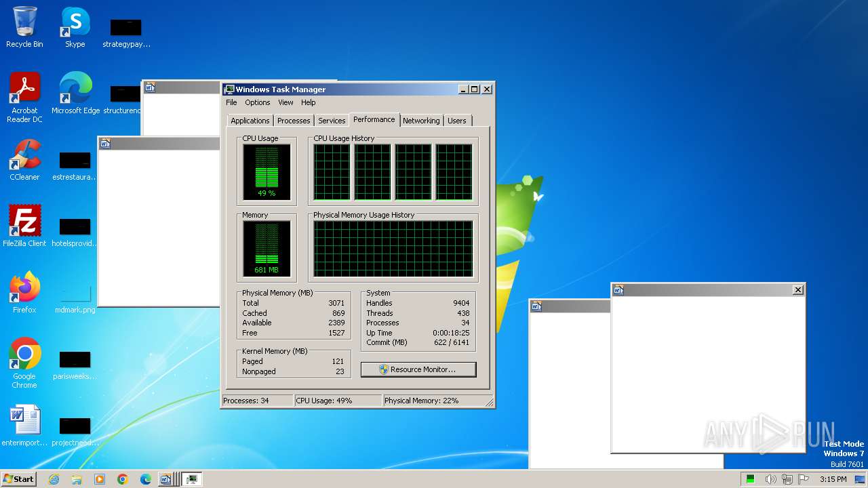Select the hotelsprovid file icon
Viewport: 868px width, 488px height.
point(75,232)
